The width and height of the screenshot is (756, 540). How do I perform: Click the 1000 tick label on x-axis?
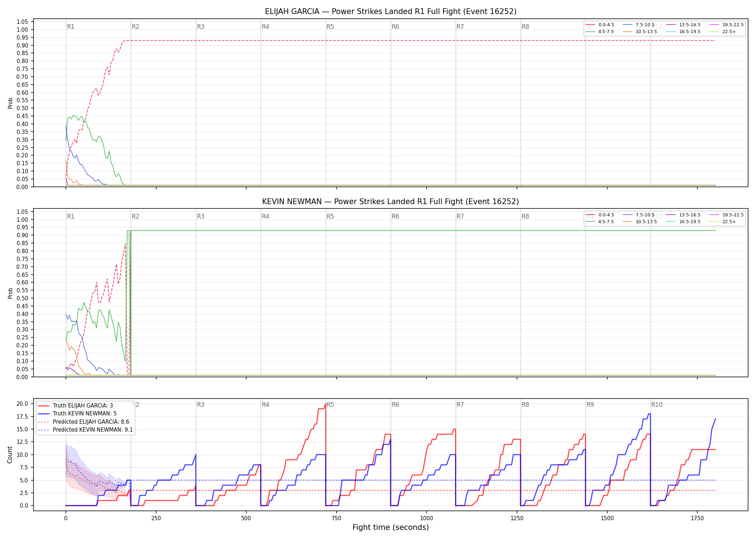(x=427, y=518)
